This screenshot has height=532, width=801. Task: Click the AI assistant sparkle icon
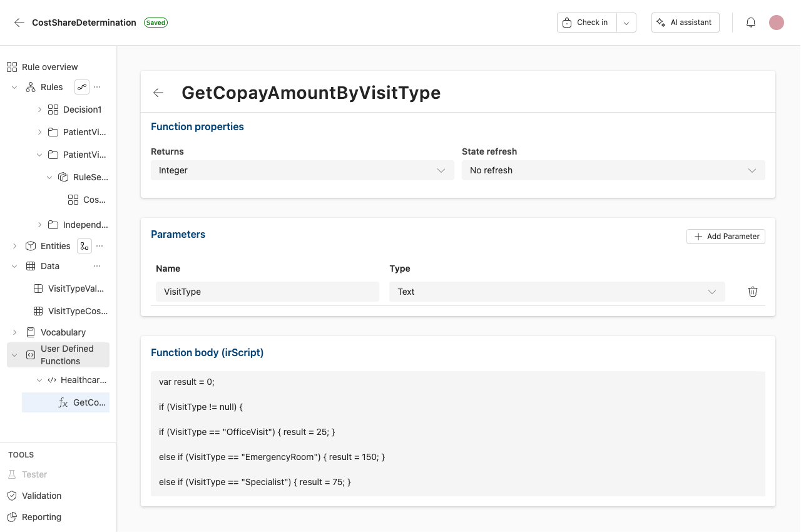click(x=663, y=22)
